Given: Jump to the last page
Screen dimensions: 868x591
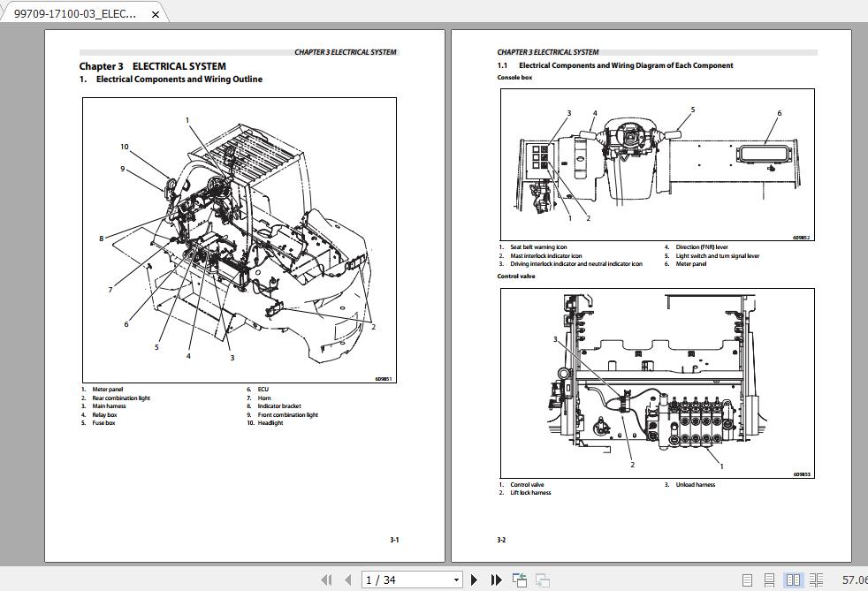Looking at the screenshot, I should [496, 579].
